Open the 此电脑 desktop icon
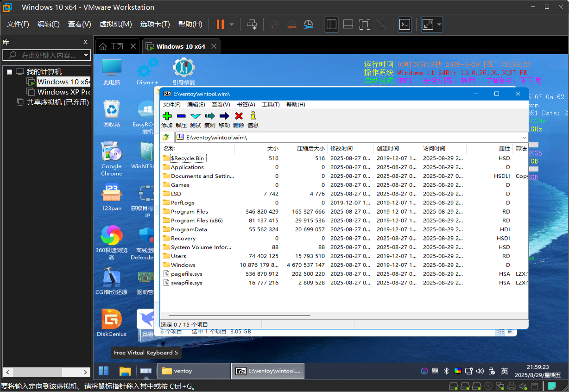 click(112, 72)
